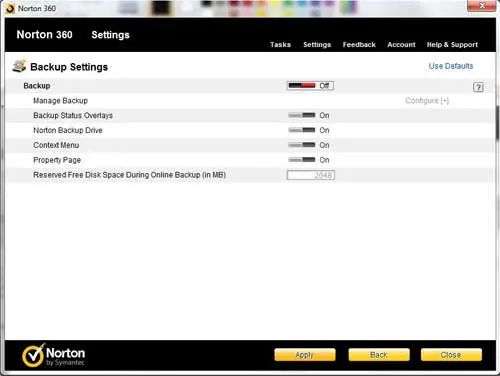Open the Tasks menu
500x376 pixels.
coord(280,45)
